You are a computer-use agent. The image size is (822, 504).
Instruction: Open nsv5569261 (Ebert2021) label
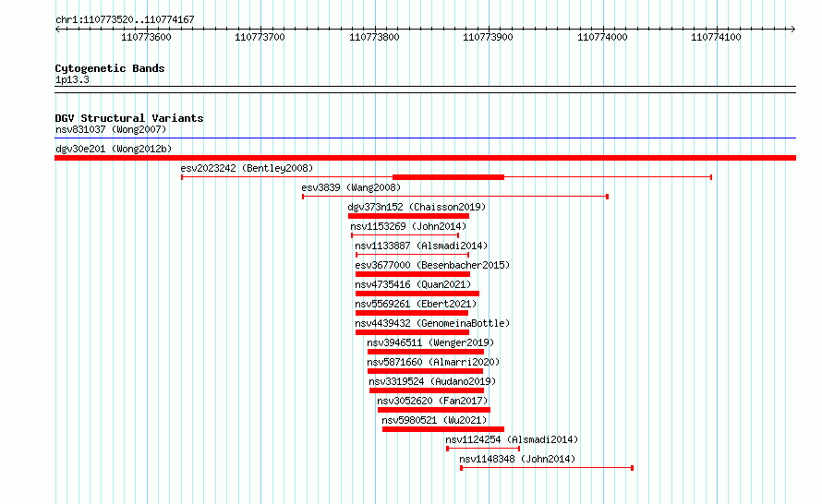tap(416, 304)
